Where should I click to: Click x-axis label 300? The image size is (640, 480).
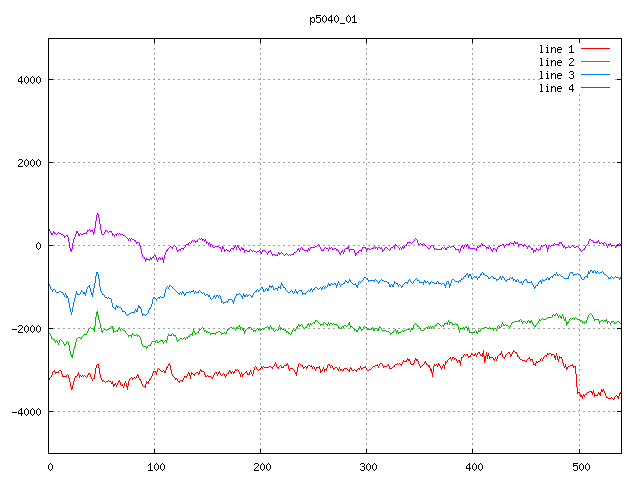click(x=368, y=467)
